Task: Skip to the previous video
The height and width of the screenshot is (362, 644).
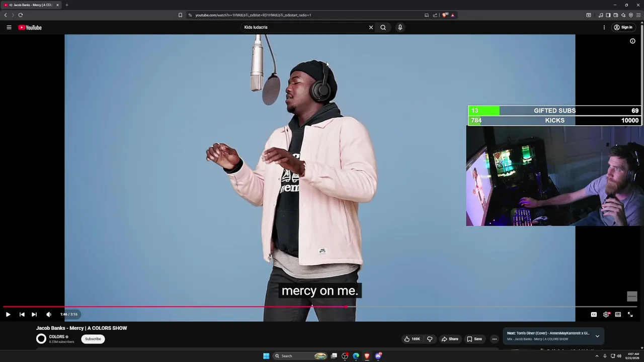Action: tap(22, 314)
